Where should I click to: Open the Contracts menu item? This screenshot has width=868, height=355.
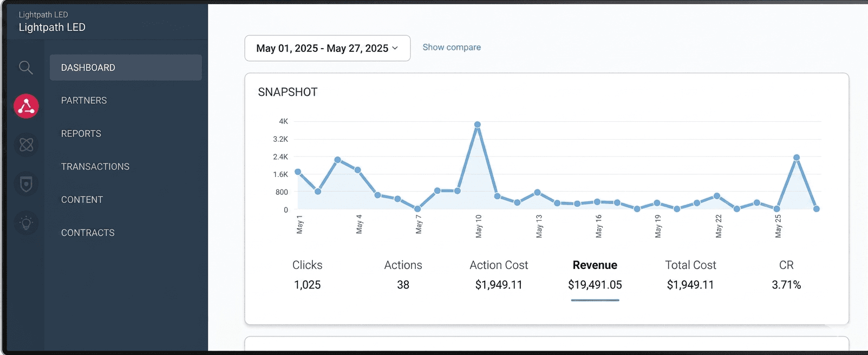point(88,233)
